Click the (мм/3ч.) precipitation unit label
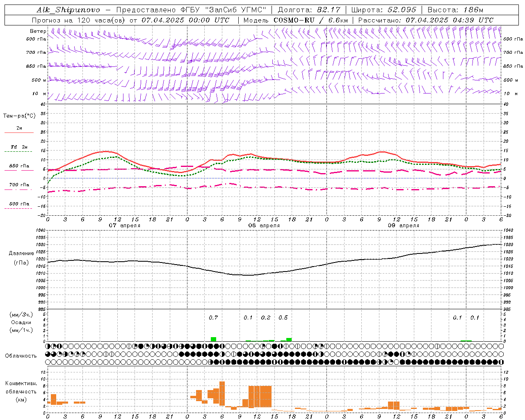Image resolution: width=525 pixels, height=420 pixels. (21, 315)
